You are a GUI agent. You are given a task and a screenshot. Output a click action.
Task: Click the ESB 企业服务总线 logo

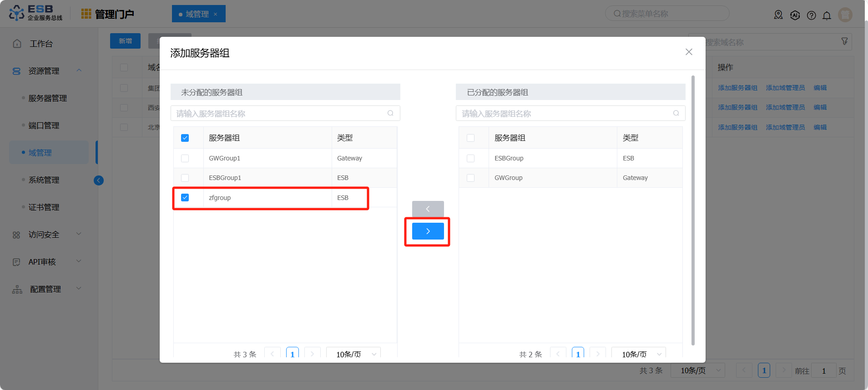[x=35, y=13]
